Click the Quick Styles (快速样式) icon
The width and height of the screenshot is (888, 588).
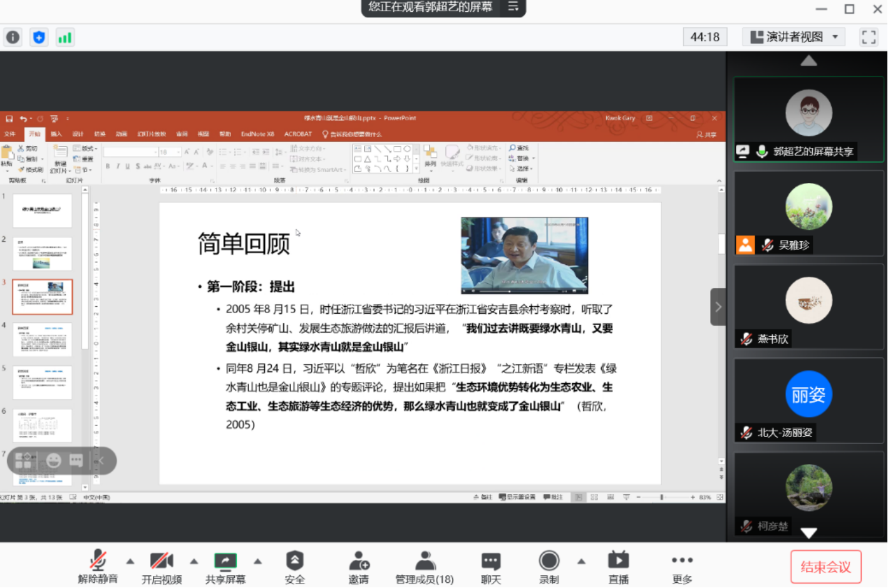(453, 153)
